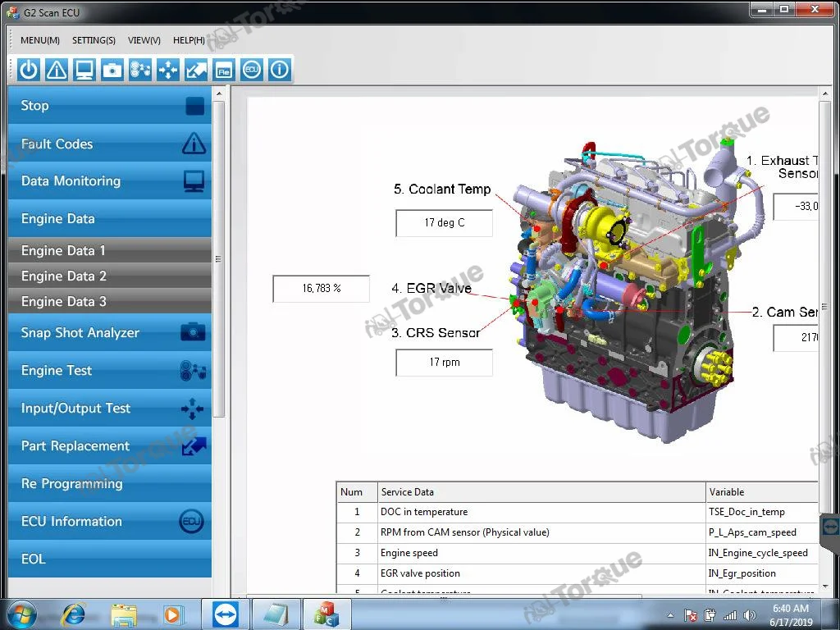Open EOL sidebar item
Viewport: 840px width, 630px height.
[x=110, y=559]
